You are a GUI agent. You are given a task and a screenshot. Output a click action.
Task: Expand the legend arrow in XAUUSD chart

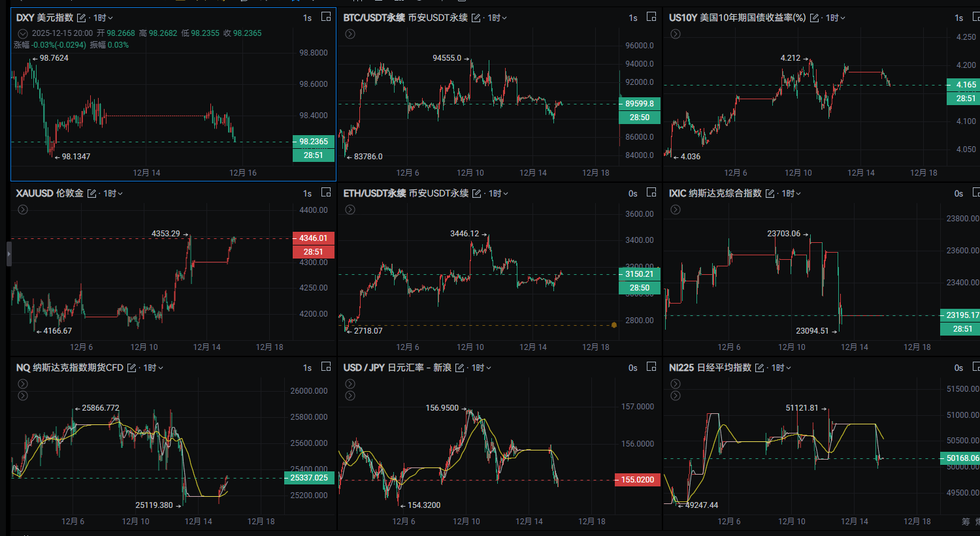point(23,210)
